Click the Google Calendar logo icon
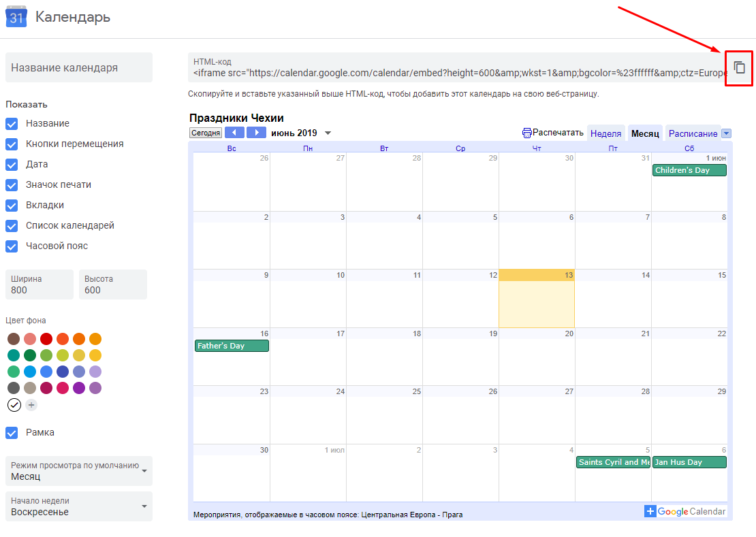The height and width of the screenshot is (537, 756). [x=16, y=17]
